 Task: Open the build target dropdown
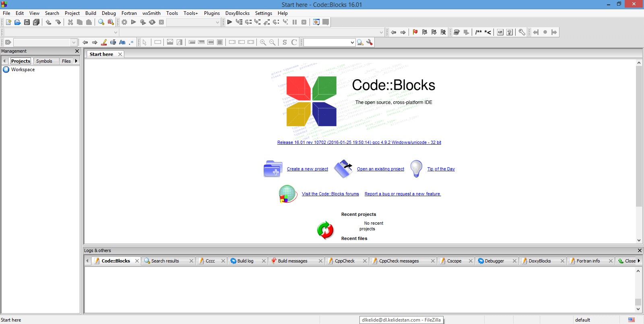click(217, 22)
